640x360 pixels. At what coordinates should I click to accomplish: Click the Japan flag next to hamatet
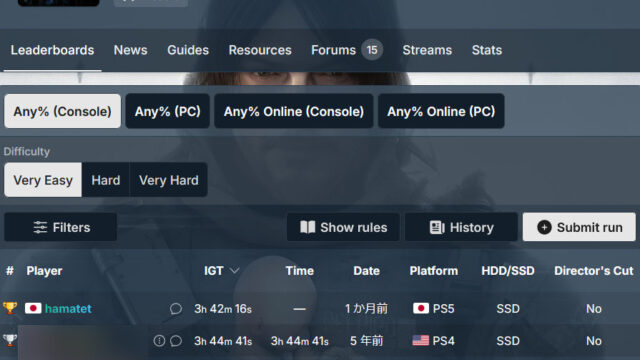[33, 308]
